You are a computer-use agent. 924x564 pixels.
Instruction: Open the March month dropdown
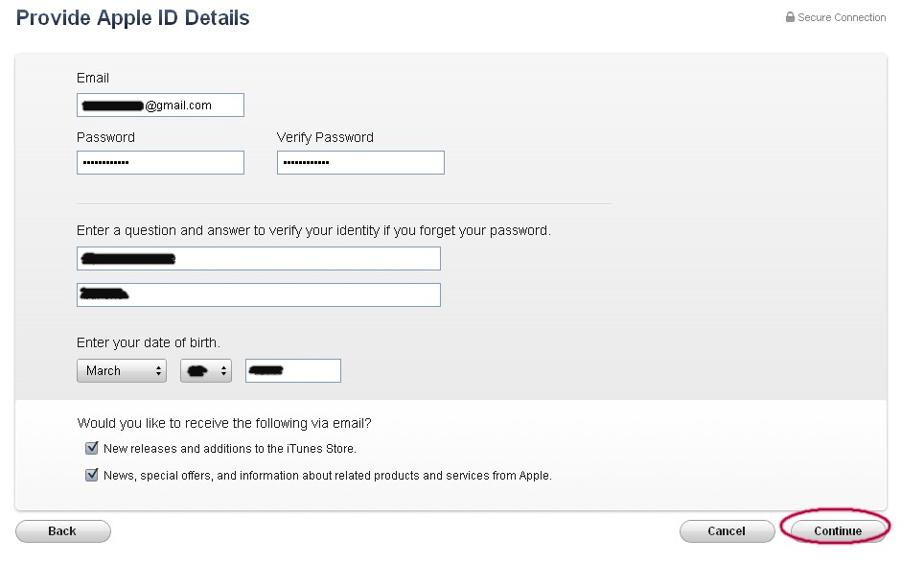tap(122, 370)
